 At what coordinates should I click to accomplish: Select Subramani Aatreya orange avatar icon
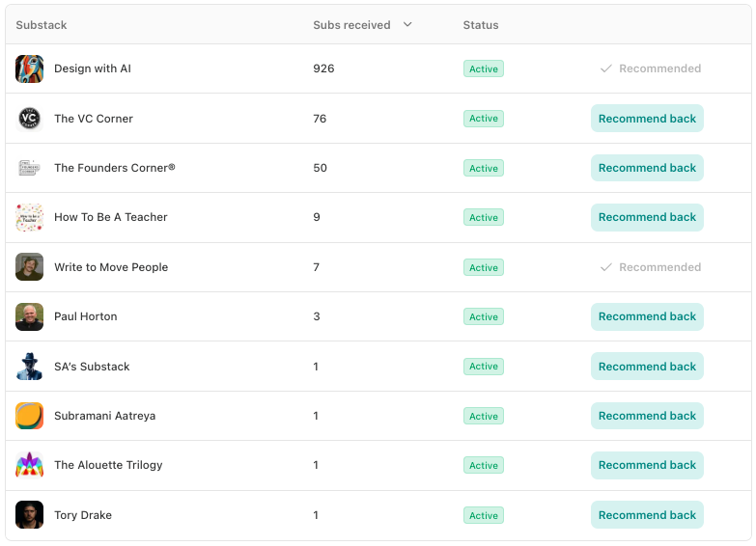coord(30,416)
